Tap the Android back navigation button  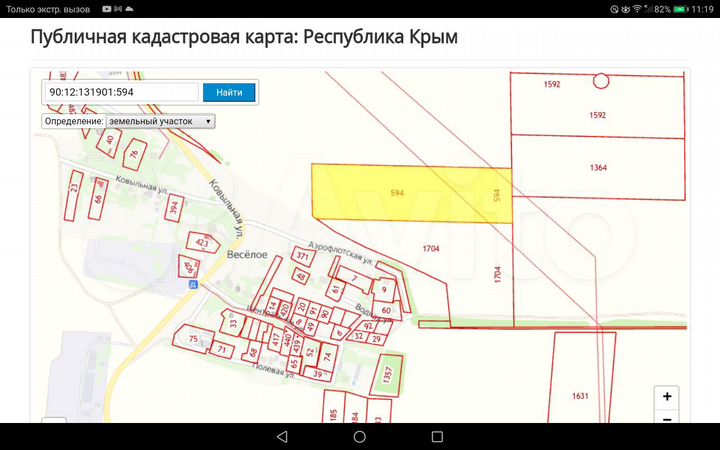click(x=282, y=436)
